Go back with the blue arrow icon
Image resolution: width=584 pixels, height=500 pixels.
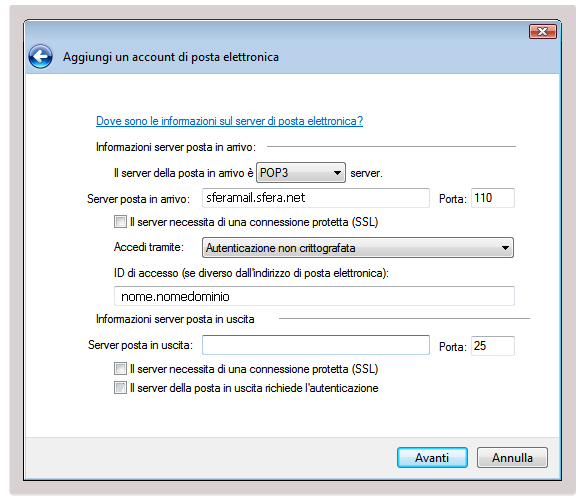40,57
